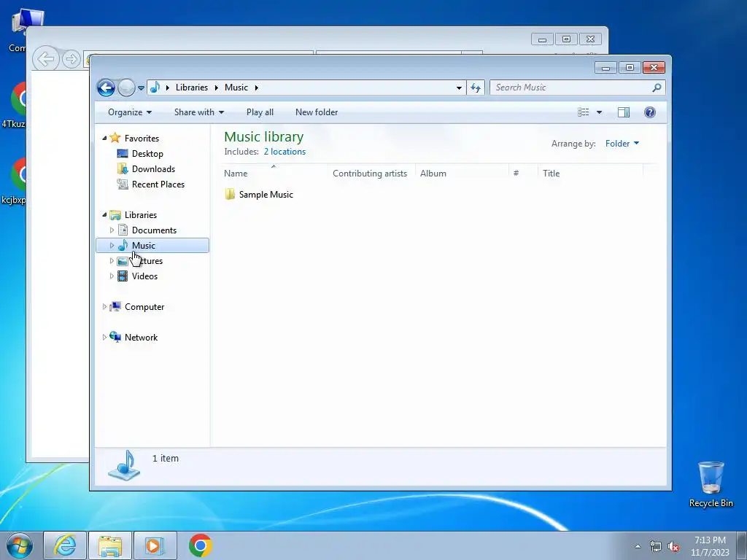
Task: Sort by the Album column header
Action: tap(462, 174)
